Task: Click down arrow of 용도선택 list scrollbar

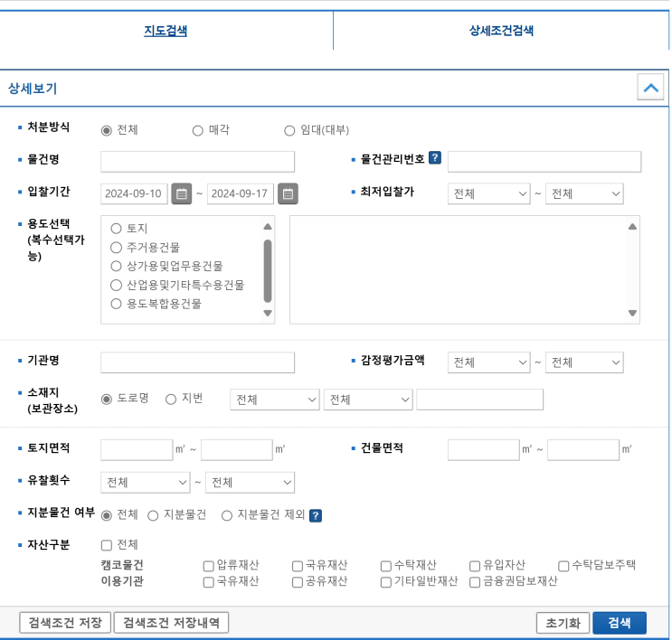Action: point(268,313)
